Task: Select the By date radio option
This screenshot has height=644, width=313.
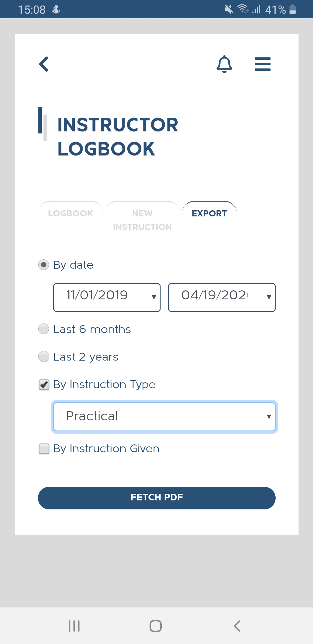Action: click(44, 265)
